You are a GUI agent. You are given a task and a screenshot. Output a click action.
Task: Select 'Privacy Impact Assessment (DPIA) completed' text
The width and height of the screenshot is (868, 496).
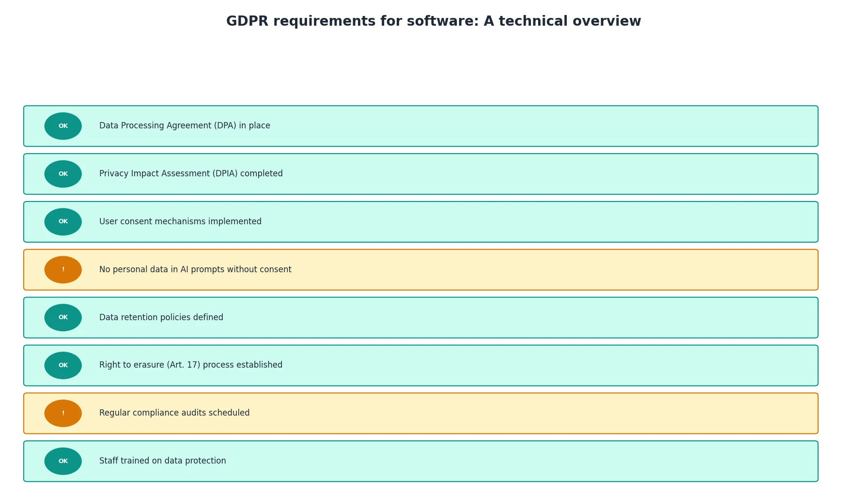pos(191,174)
